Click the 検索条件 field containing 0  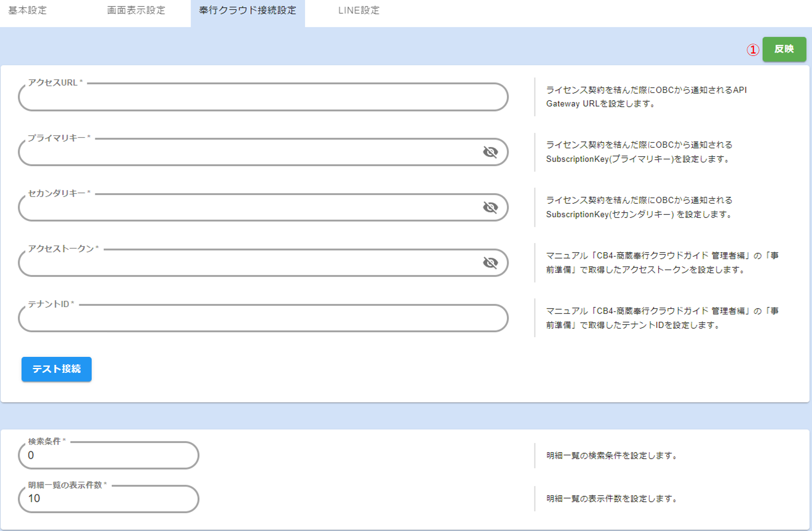[108, 456]
